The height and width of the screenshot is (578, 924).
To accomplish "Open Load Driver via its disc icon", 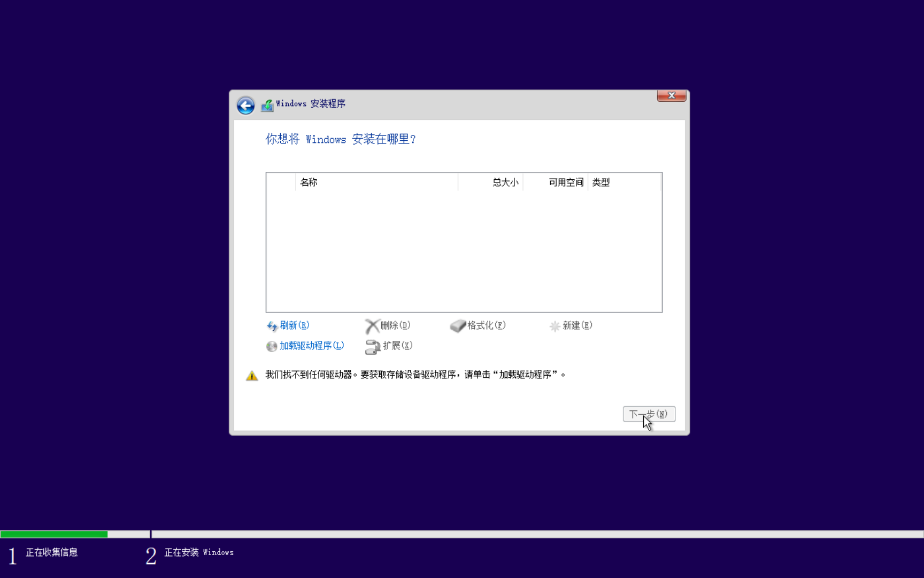I will tap(271, 346).
